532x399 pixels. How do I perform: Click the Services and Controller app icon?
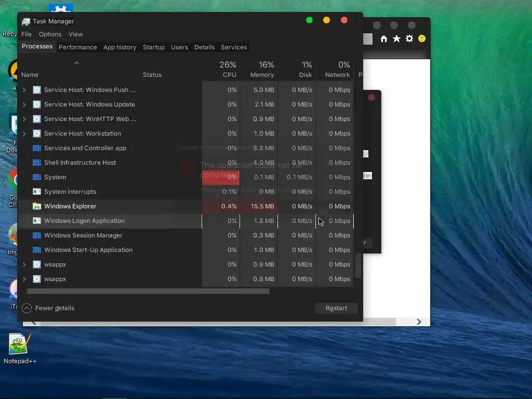(37, 148)
